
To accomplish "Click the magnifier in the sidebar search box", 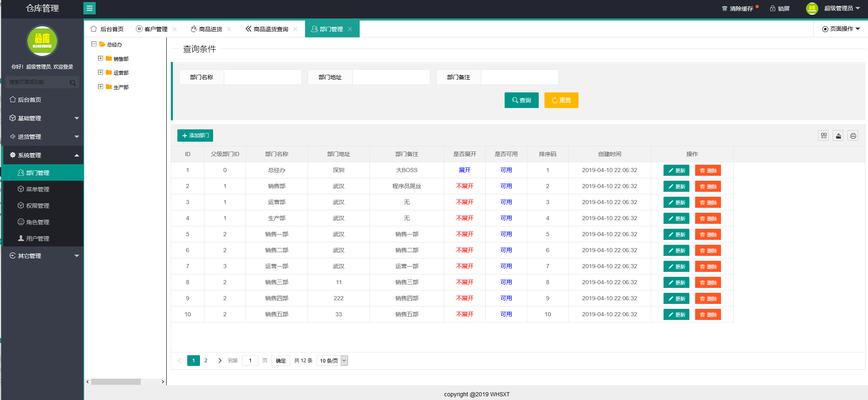I will coord(73,83).
